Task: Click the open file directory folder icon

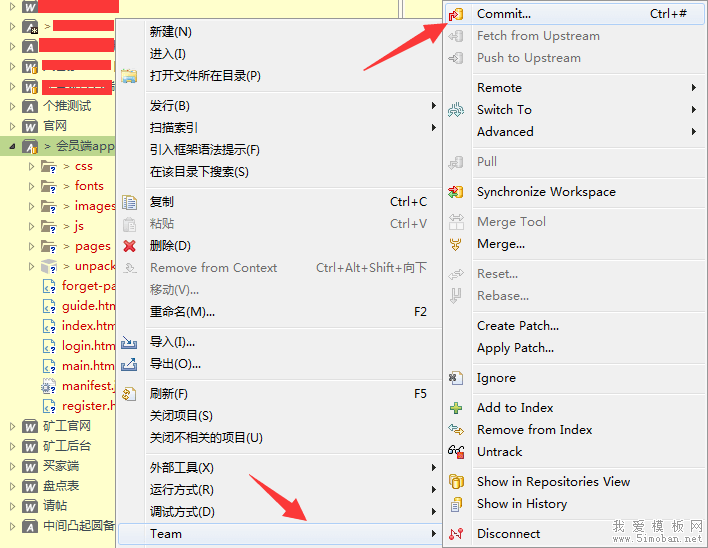Action: pyautogui.click(x=129, y=76)
